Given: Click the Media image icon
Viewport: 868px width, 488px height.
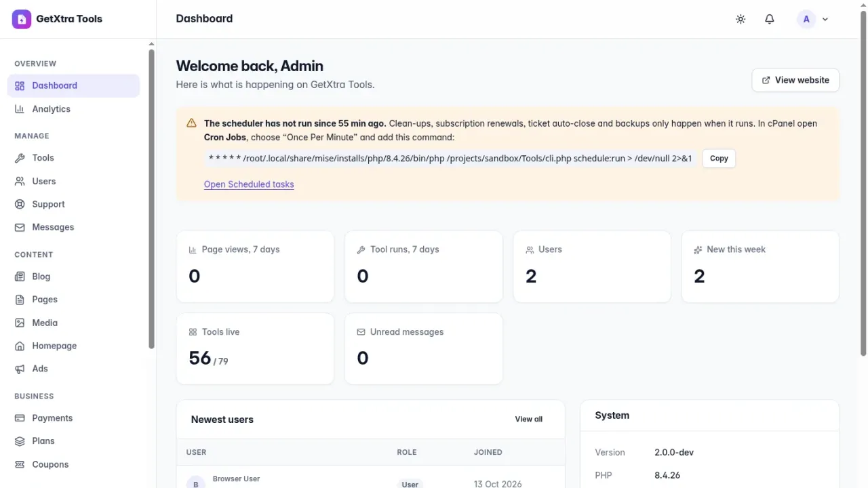Looking at the screenshot, I should tap(20, 323).
